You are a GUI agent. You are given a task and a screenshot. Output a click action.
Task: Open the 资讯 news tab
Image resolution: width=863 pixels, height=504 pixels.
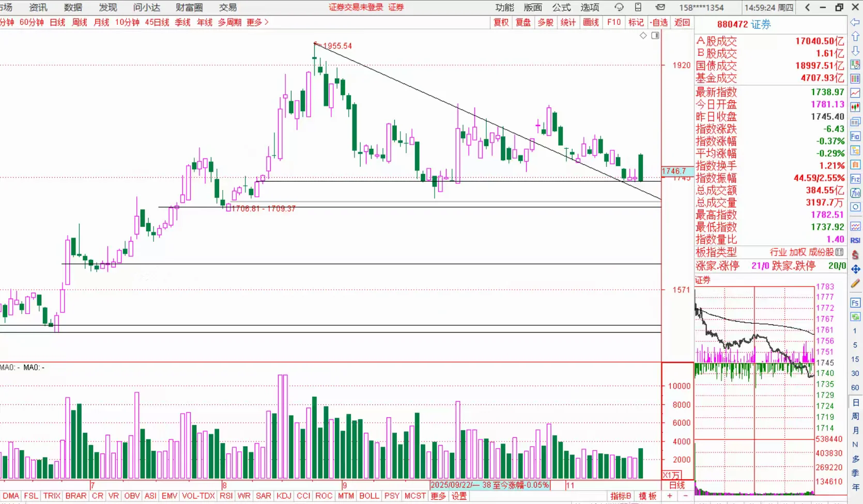click(38, 7)
